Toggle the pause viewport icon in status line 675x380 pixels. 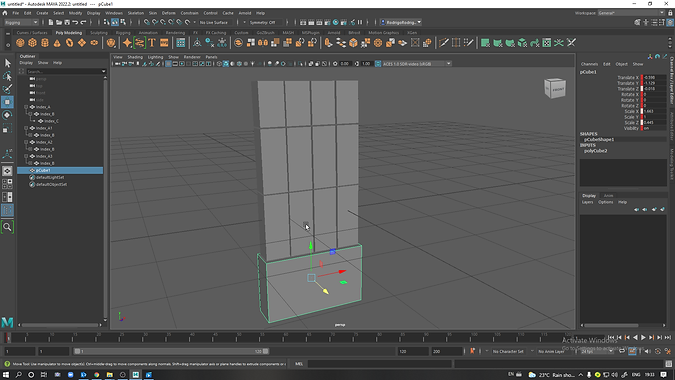point(360,22)
